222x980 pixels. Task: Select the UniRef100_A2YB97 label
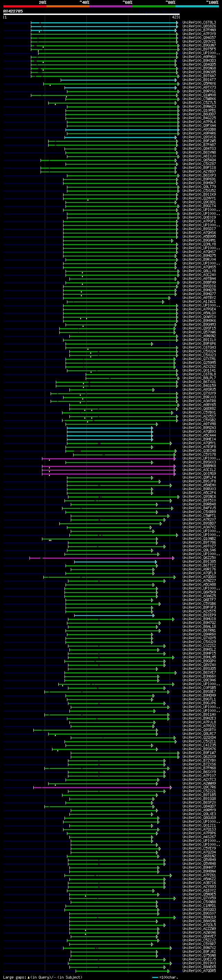(x=199, y=172)
